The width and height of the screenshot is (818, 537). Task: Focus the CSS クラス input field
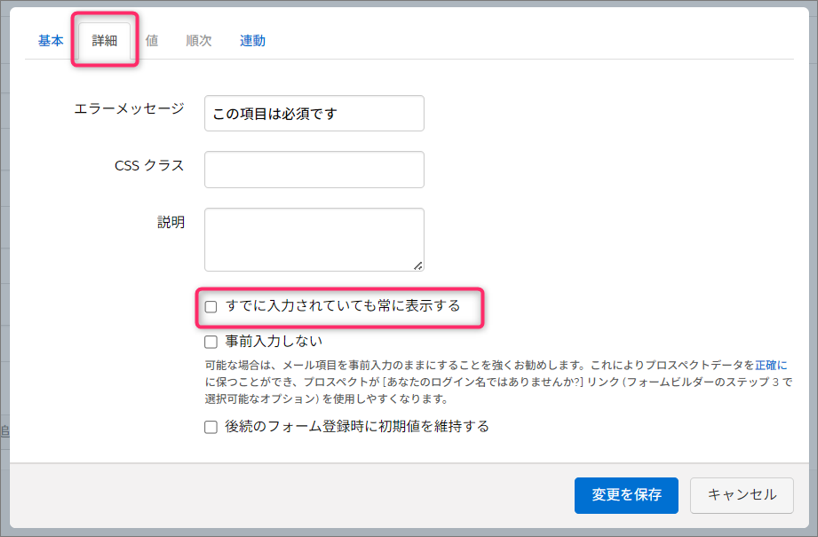(314, 169)
